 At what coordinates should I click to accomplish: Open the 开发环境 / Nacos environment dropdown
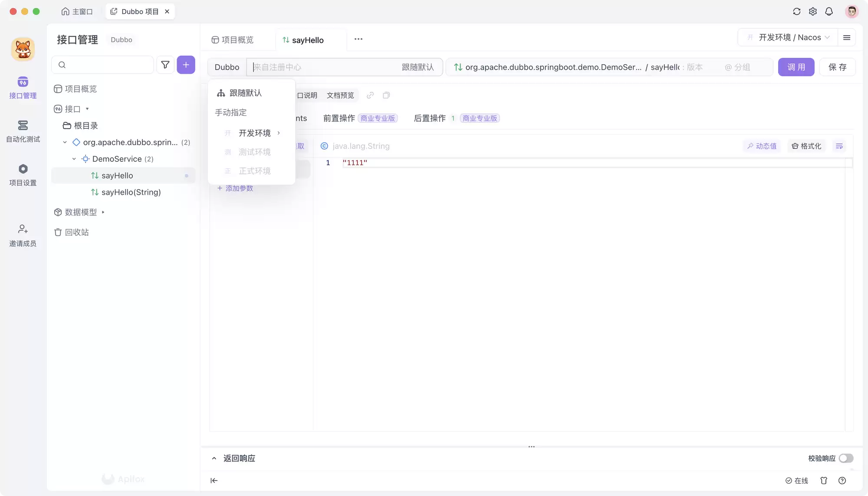(x=788, y=38)
